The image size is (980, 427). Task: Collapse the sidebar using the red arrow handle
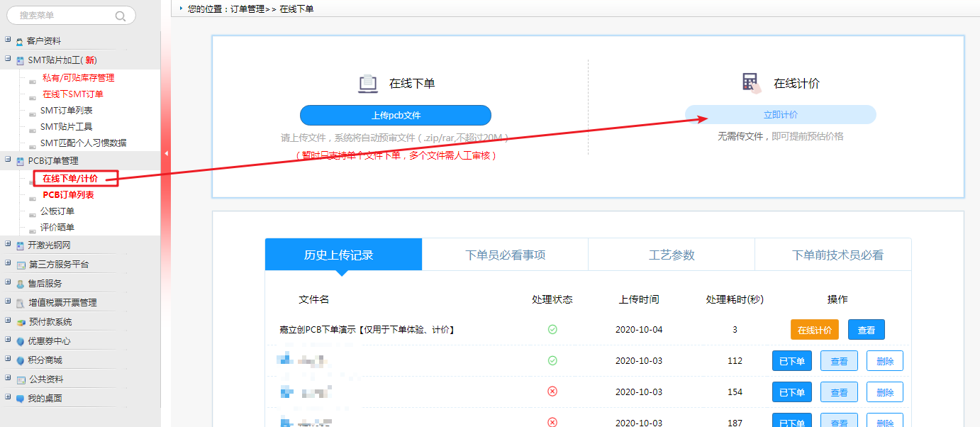coord(166,153)
